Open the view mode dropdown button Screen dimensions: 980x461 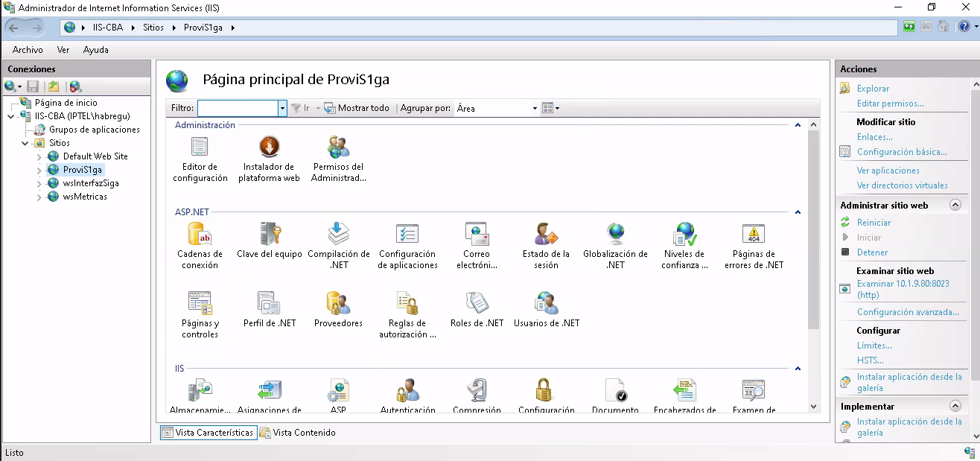point(551,109)
